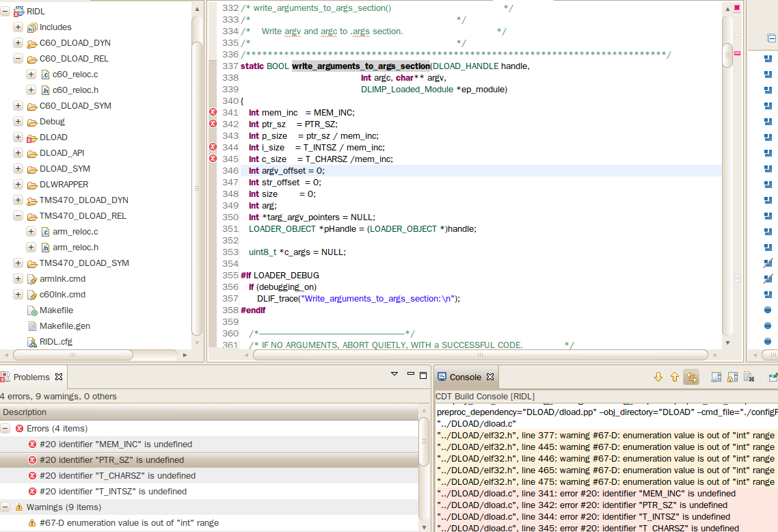Click the Collapse All icon in right panel
The height and width of the screenshot is (532, 778).
coord(771,38)
